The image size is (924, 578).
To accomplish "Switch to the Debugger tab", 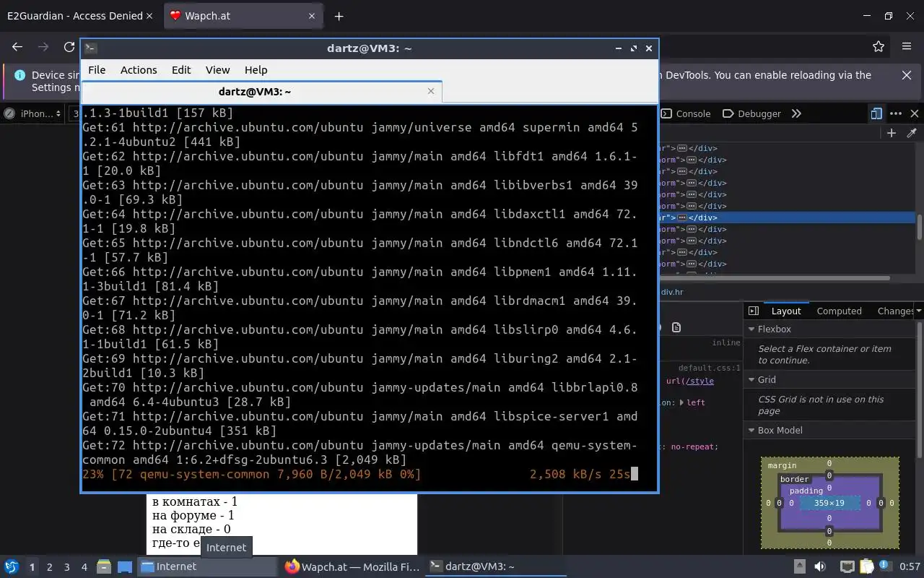I will click(751, 113).
